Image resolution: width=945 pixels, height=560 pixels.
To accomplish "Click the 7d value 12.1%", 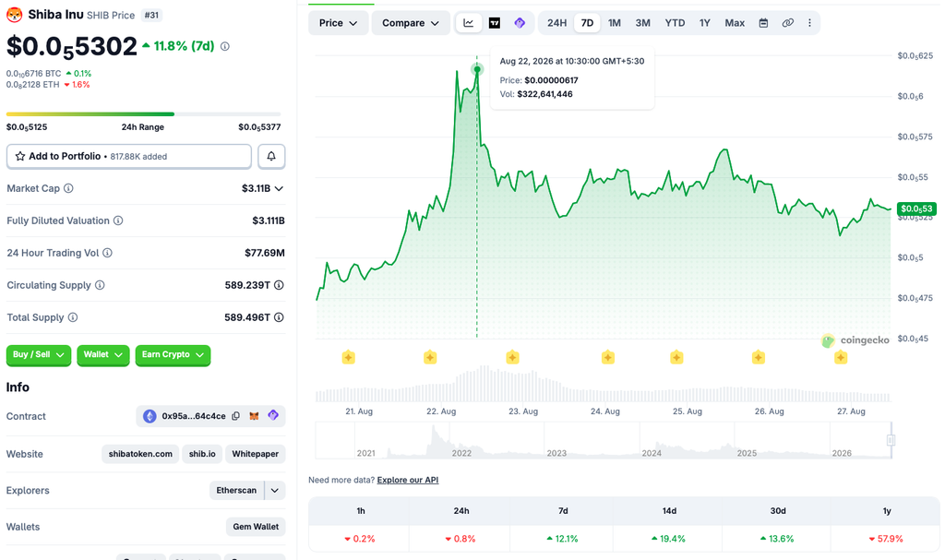I will [562, 538].
